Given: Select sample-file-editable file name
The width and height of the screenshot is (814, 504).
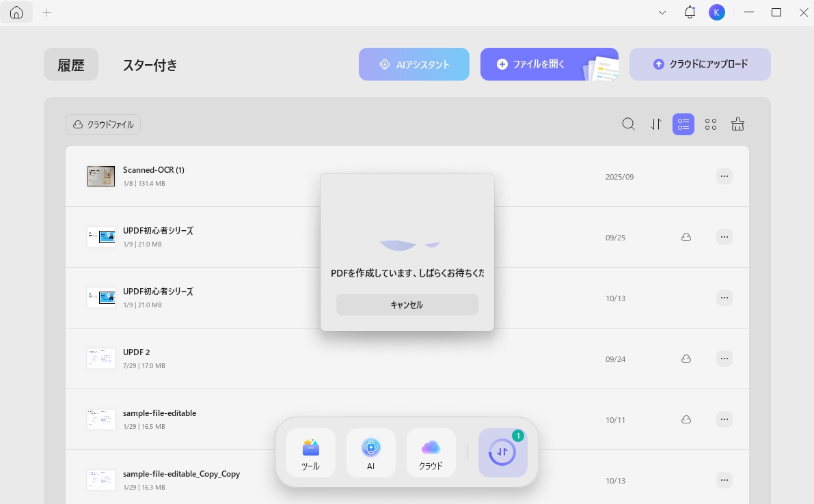Looking at the screenshot, I should pyautogui.click(x=159, y=412).
